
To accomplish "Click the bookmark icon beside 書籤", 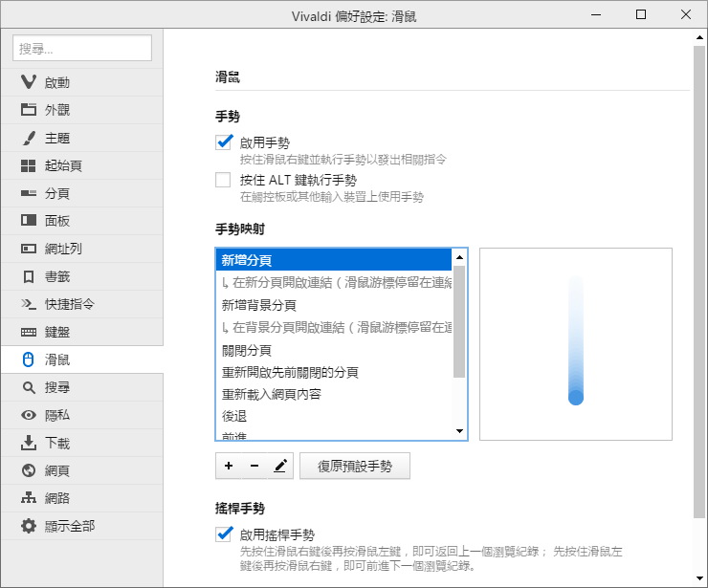I will [x=29, y=276].
